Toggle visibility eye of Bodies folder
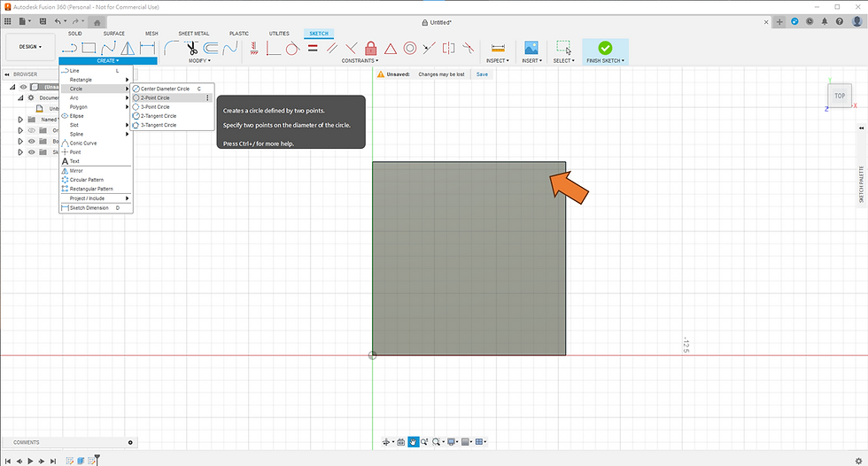 point(32,141)
